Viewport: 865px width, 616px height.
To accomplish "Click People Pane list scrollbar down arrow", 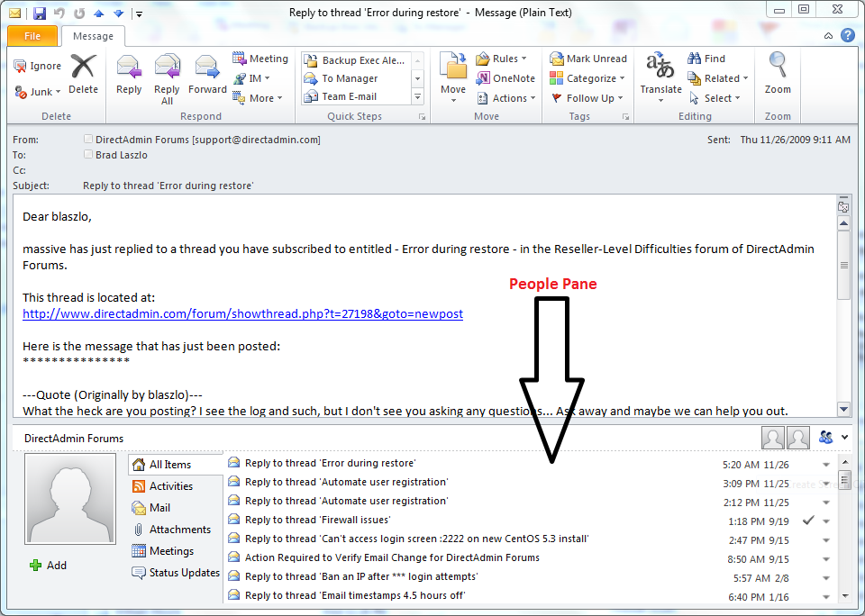I will tap(844, 596).
